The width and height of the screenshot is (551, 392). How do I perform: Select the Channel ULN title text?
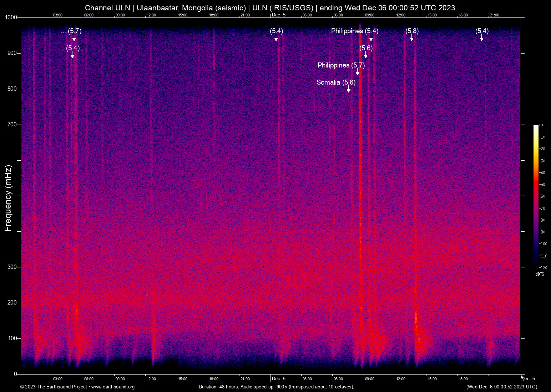click(x=107, y=7)
